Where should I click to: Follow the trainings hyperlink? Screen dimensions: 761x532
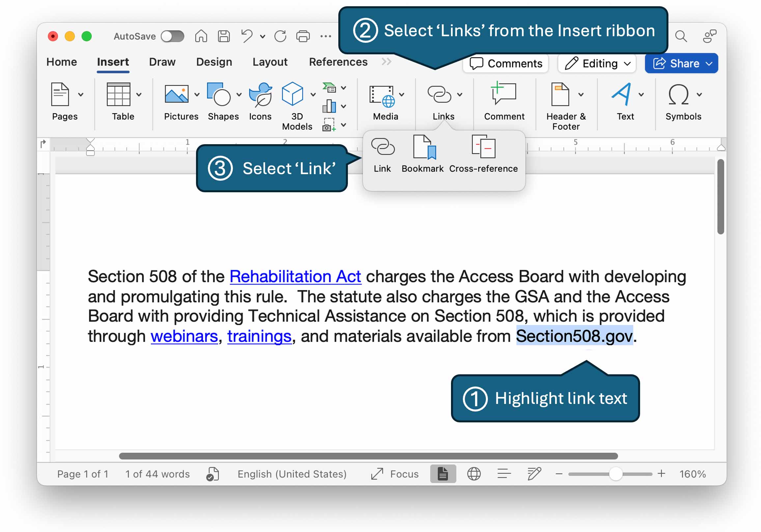(x=259, y=336)
